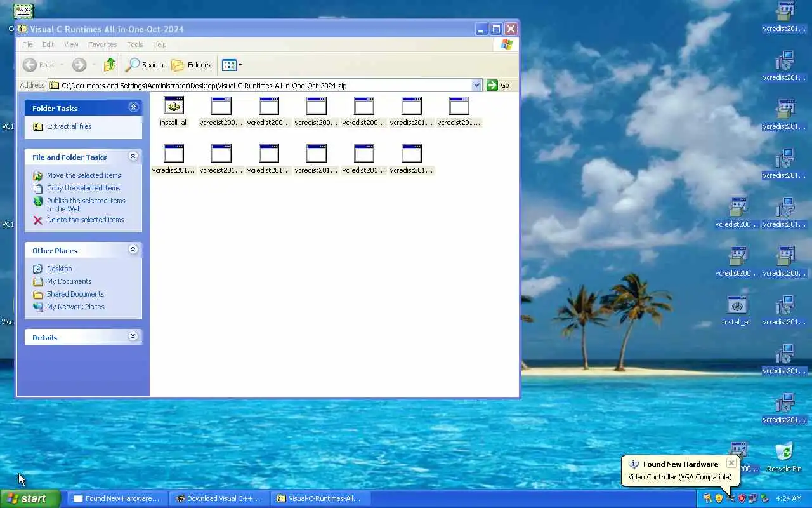This screenshot has width=812, height=508.
Task: Select the install_all file in the zip window
Action: (174, 112)
